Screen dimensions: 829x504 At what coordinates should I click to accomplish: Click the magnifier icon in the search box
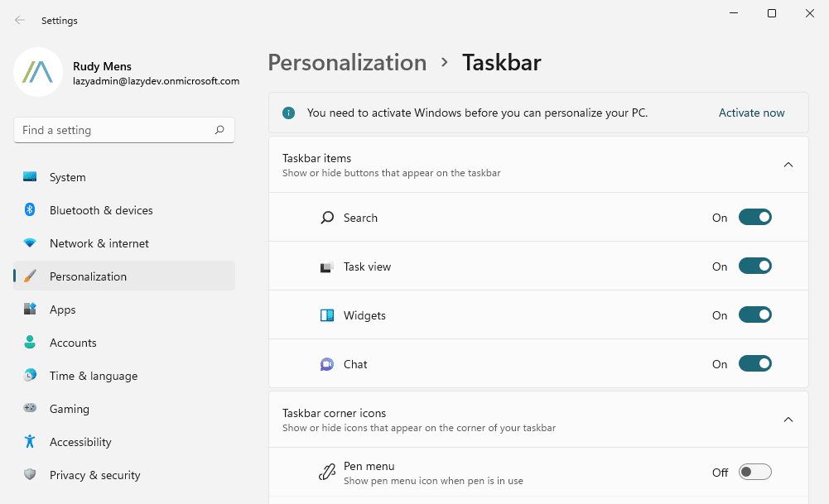tap(219, 130)
